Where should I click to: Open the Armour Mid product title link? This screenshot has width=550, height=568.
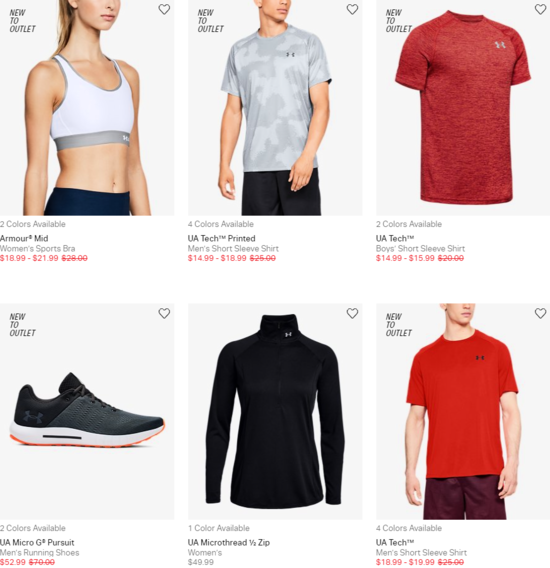tap(24, 238)
